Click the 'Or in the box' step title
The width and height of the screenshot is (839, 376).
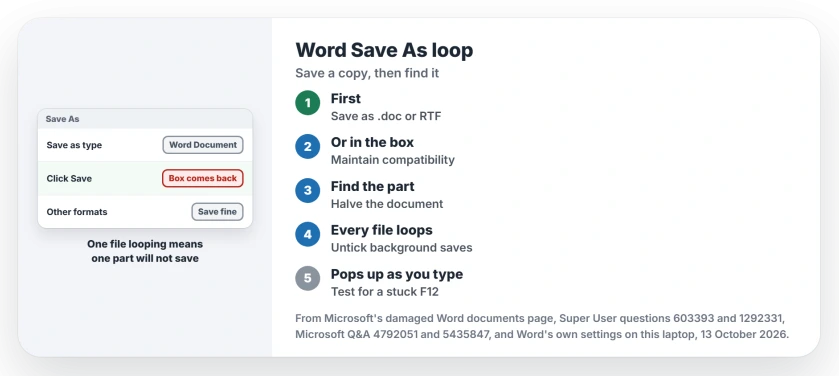[x=372, y=142]
